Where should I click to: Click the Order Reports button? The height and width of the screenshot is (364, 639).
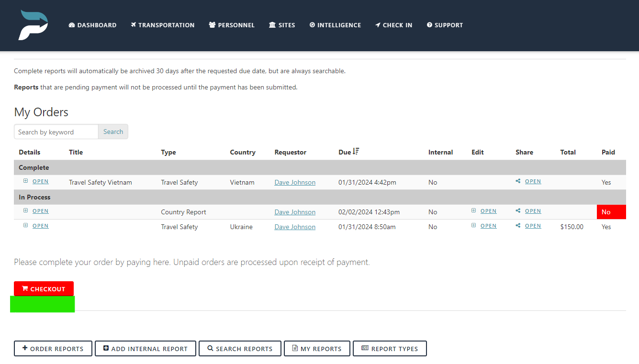pyautogui.click(x=53, y=348)
